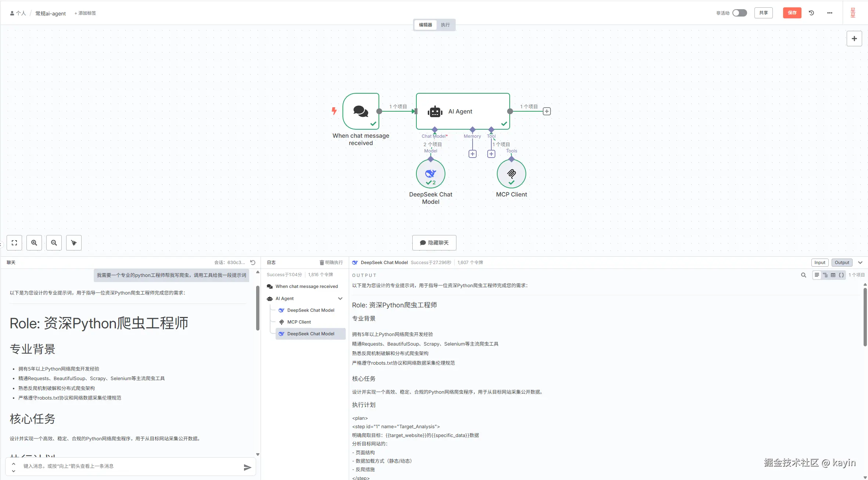
Task: Click the fit-to-view canvas icon
Action: pos(14,243)
